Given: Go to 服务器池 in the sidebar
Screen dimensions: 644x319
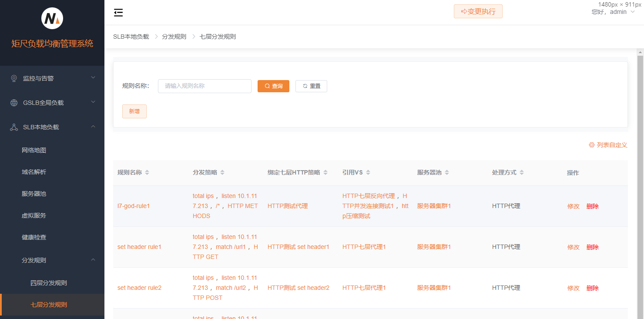Looking at the screenshot, I should 34,194.
